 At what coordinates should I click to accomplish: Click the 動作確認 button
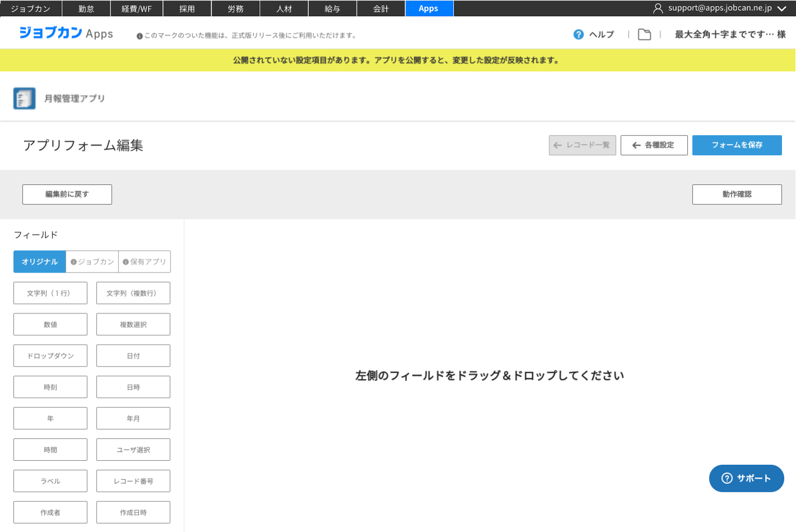737,195
